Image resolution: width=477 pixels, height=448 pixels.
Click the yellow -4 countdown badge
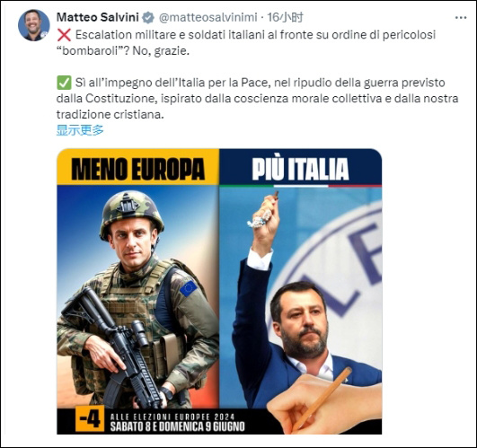90,418
